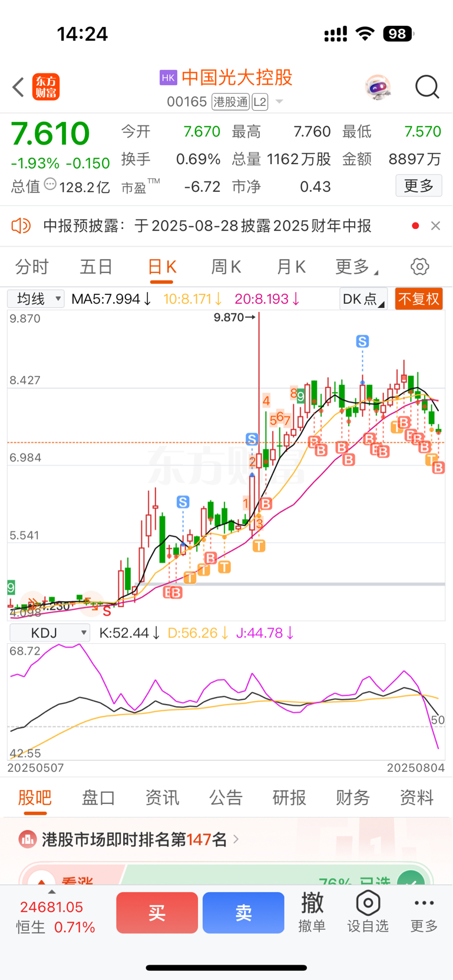Tap the D:56.26 value
Screen dimensions: 453x980
click(x=198, y=633)
